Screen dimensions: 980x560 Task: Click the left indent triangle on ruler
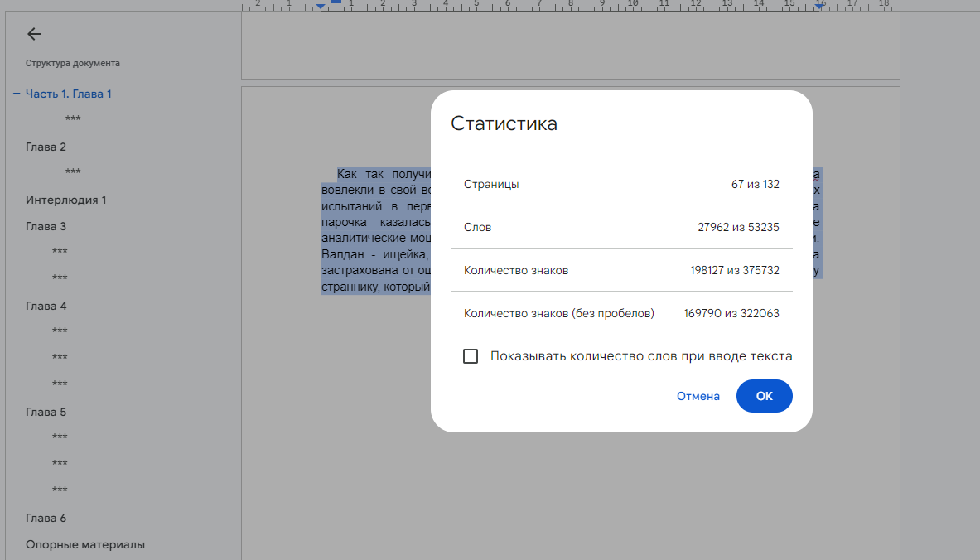click(321, 7)
